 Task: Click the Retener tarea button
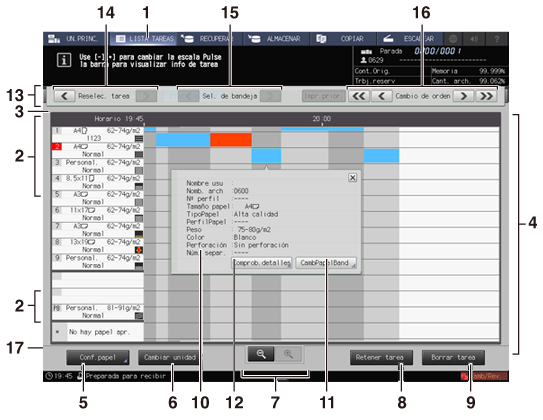(381, 357)
